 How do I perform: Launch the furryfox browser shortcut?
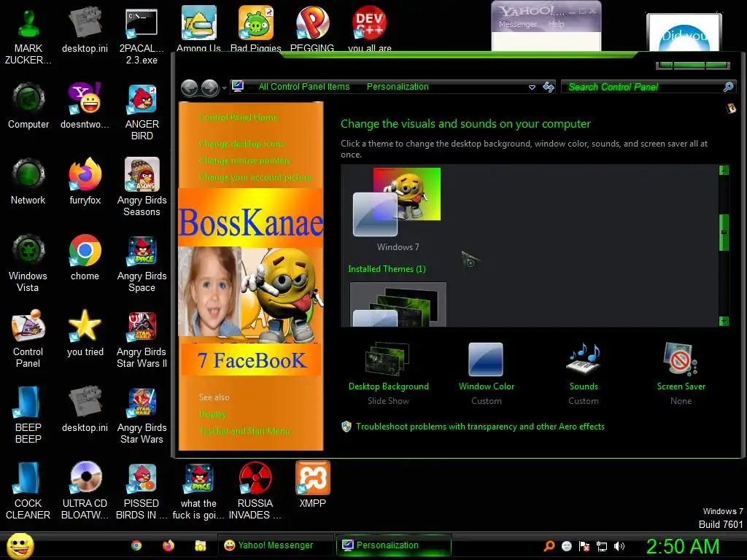click(x=85, y=182)
